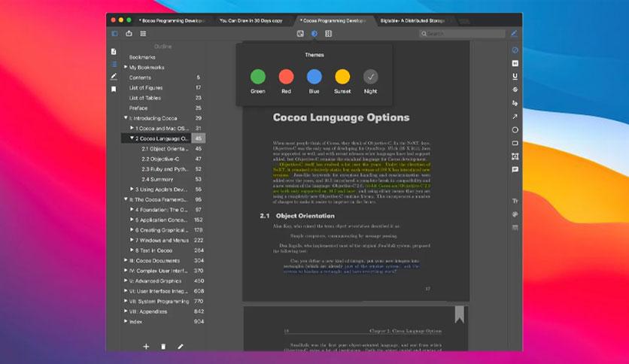Open the color palette tool
Image resolution: width=629 pixels, height=364 pixels.
515,214
